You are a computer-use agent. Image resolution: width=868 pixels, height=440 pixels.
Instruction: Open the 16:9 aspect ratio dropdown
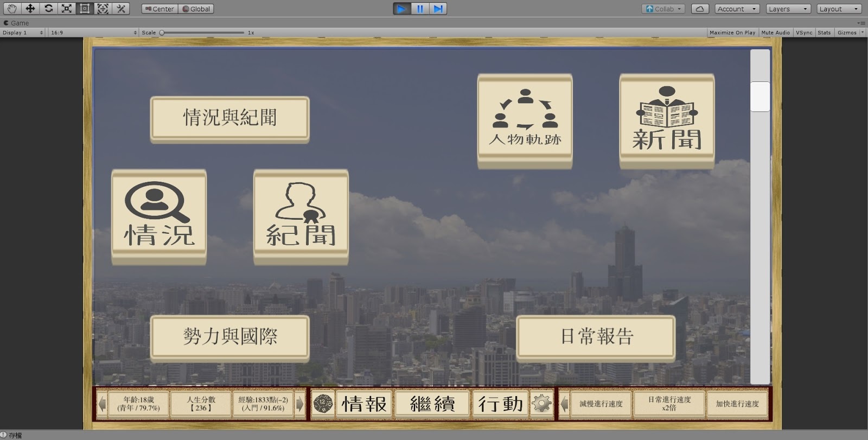click(93, 33)
